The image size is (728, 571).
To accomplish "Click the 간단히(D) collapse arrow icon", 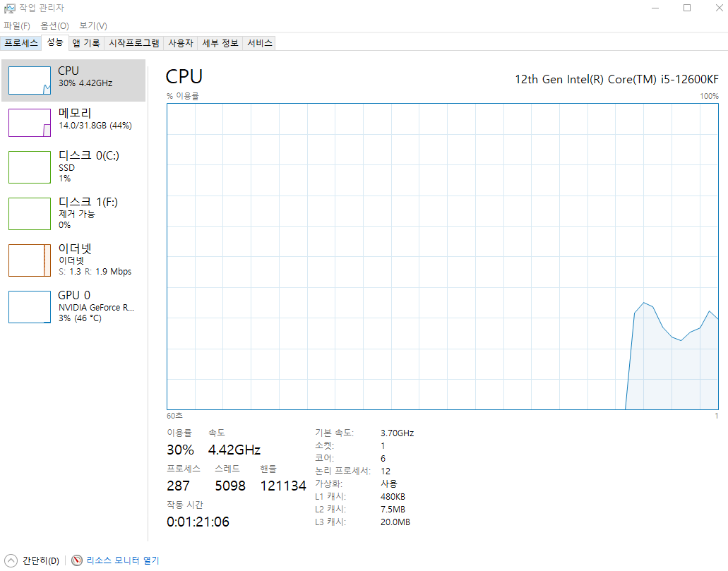I will pos(11,560).
